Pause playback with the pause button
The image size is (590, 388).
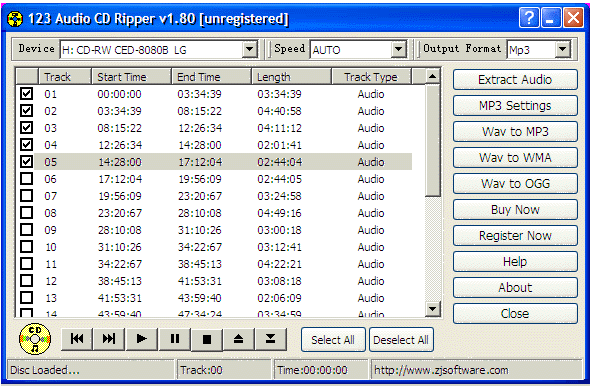coord(175,339)
